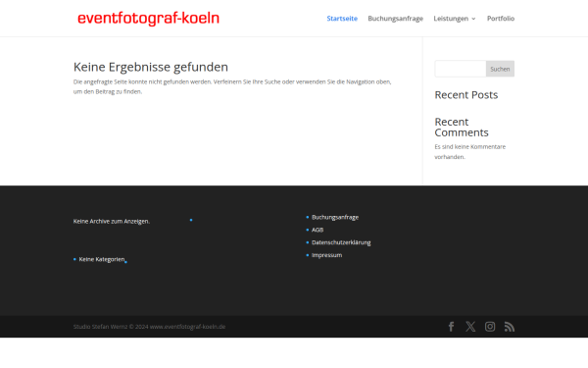Open the Instagram icon in footer

click(x=490, y=327)
